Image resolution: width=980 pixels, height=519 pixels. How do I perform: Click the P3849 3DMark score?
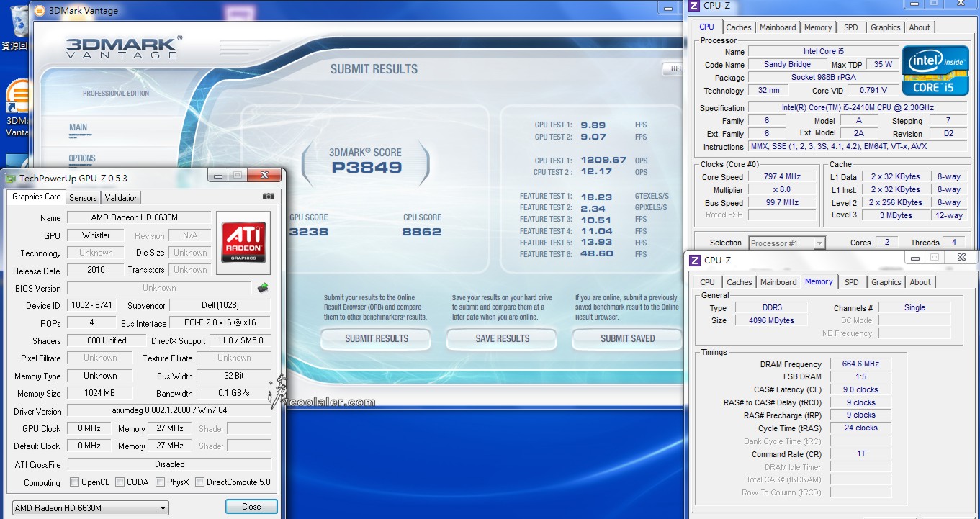click(367, 168)
